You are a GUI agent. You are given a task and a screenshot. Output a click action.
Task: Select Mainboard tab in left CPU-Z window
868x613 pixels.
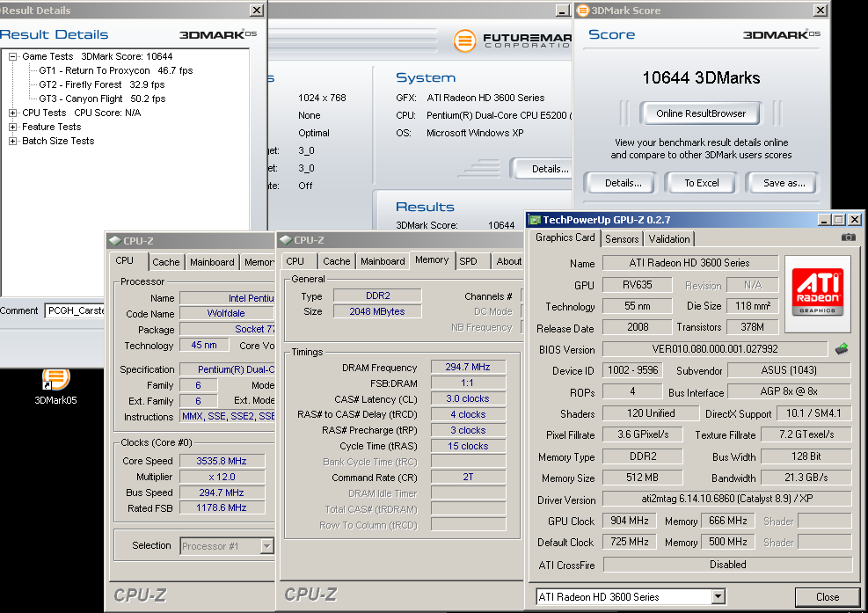(212, 262)
